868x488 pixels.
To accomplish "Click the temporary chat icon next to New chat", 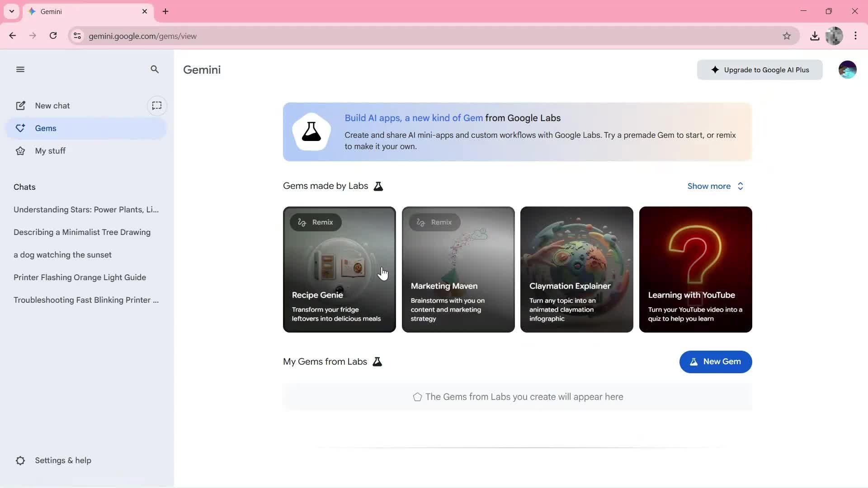I will 156,105.
